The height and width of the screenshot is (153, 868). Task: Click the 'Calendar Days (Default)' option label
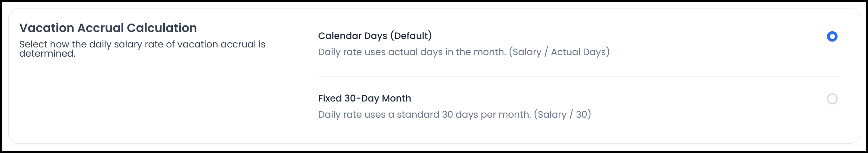tap(375, 36)
